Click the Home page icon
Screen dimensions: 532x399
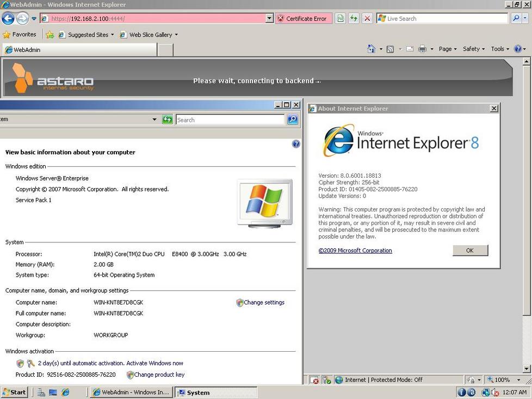(x=371, y=49)
